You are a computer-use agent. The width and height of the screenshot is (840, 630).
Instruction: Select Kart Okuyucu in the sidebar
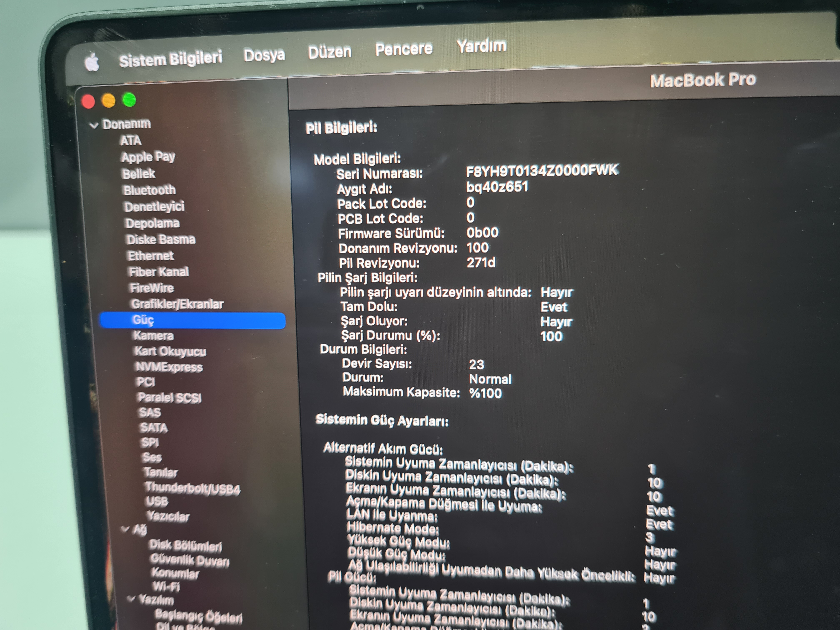[x=170, y=351]
